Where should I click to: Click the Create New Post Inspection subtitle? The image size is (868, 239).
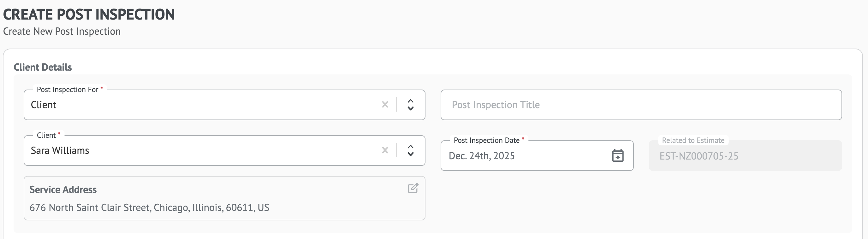click(62, 31)
